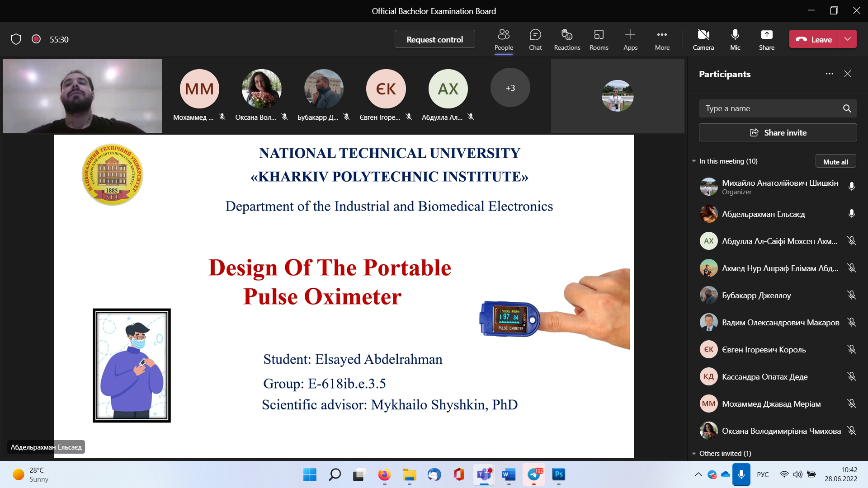Collapse the Others invited section
Image resolution: width=868 pixels, height=488 pixels.
click(x=694, y=454)
